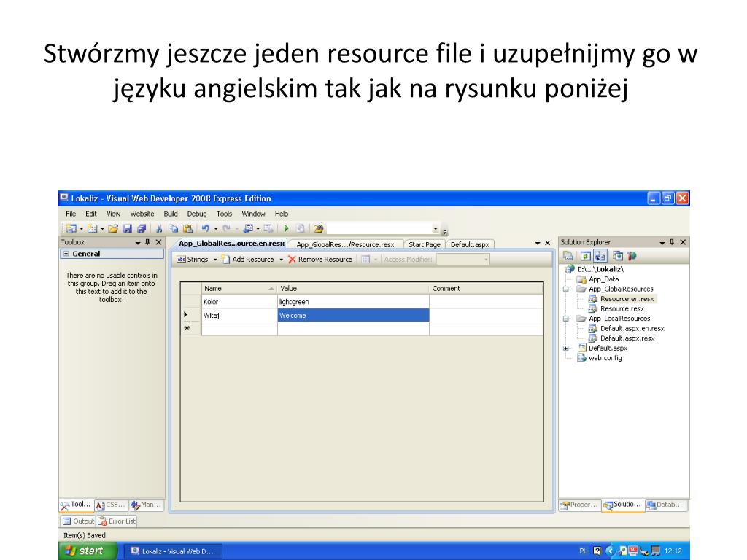This screenshot has height=560, width=747.
Task: Click the New Web Site toolbar icon
Action: (x=71, y=228)
